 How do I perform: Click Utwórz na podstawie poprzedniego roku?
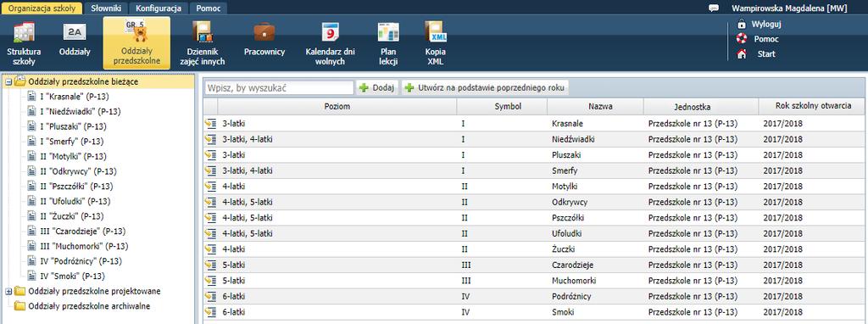pyautogui.click(x=486, y=87)
